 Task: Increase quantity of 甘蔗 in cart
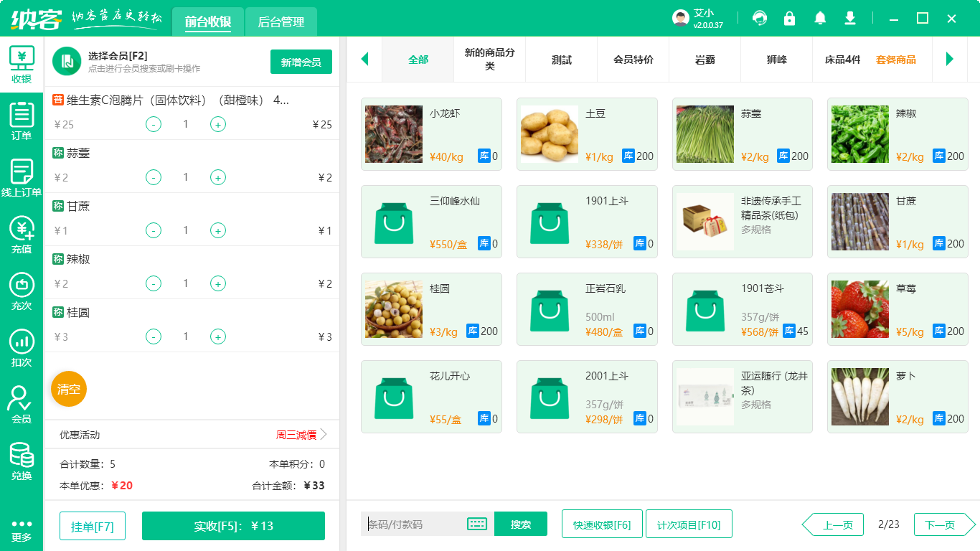tap(218, 231)
